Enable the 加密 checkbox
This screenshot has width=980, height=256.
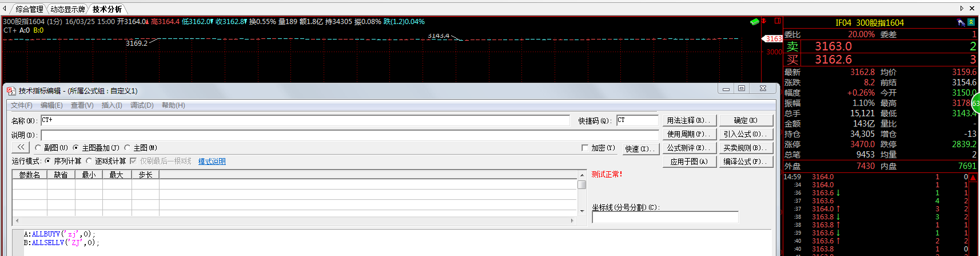pos(585,148)
